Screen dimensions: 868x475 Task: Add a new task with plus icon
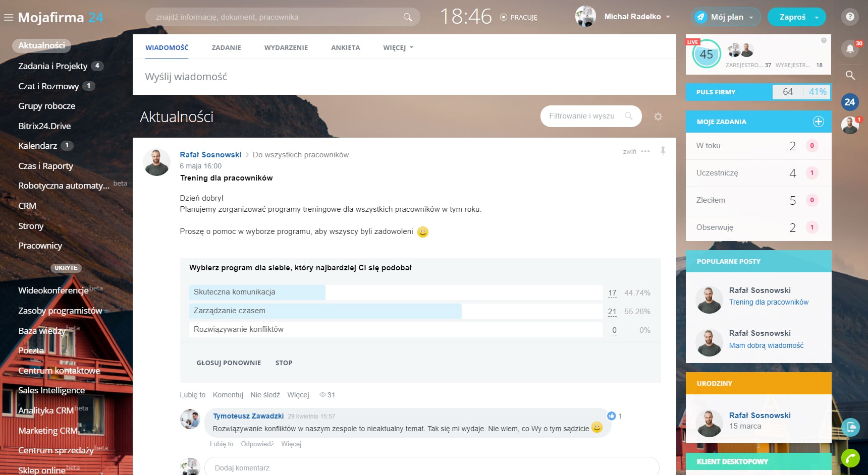pos(818,122)
